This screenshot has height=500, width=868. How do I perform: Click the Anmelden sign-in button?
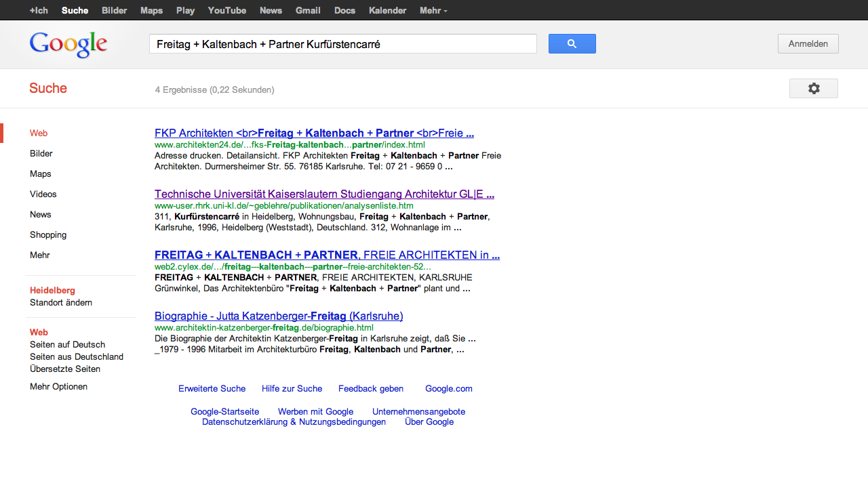tap(808, 44)
